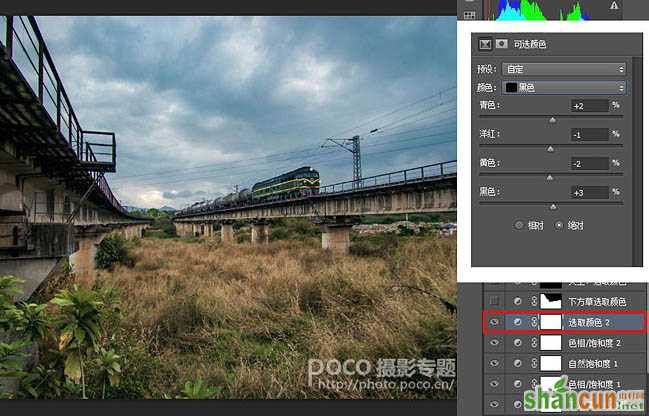The width and height of the screenshot is (649, 416).
Task: Click the black color swatch in 颜色 dropdown
Action: [x=512, y=87]
